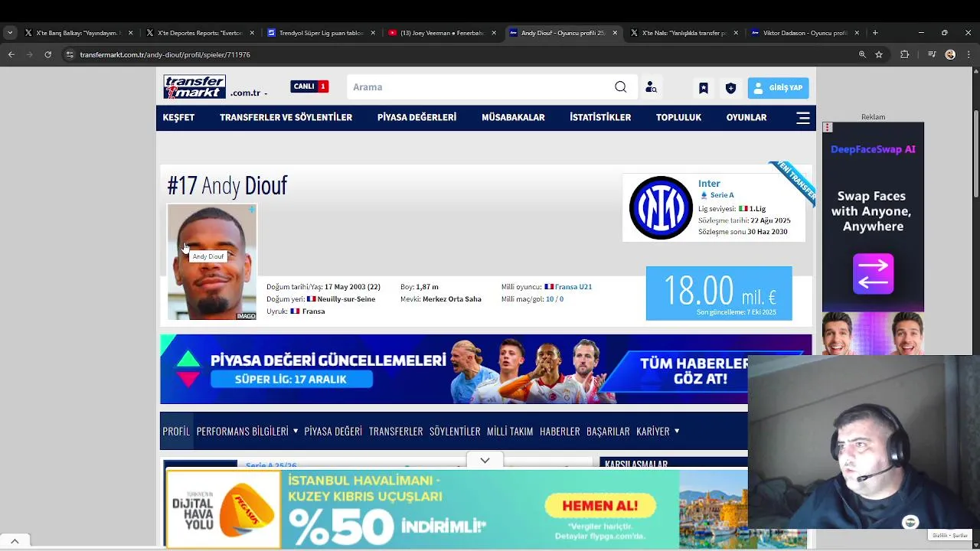
Task: Open the Inter club link
Action: point(709,184)
